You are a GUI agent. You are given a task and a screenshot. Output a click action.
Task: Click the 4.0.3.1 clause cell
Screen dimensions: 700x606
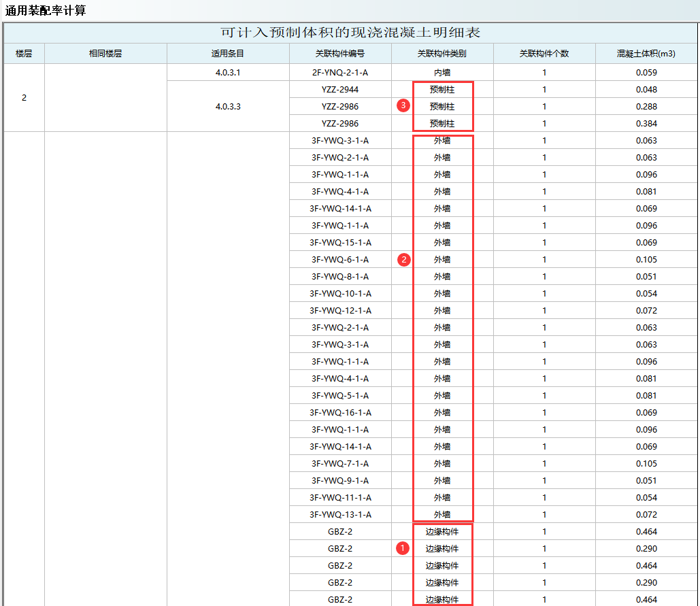point(228,72)
